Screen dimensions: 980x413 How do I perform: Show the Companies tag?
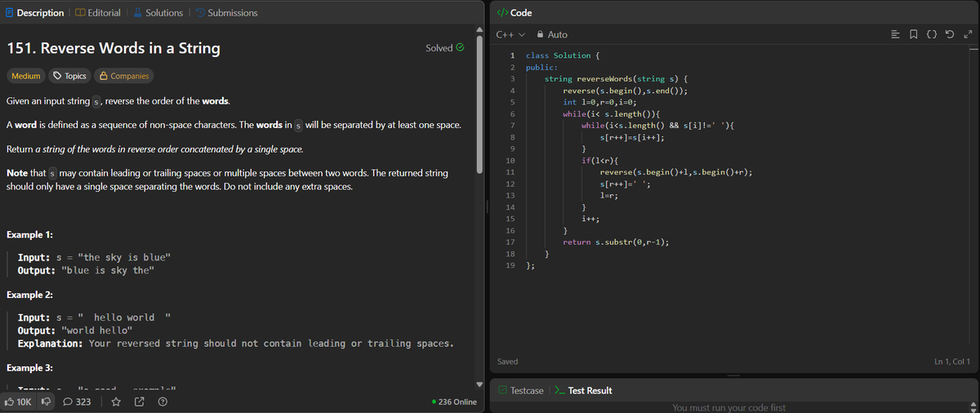click(x=123, y=76)
